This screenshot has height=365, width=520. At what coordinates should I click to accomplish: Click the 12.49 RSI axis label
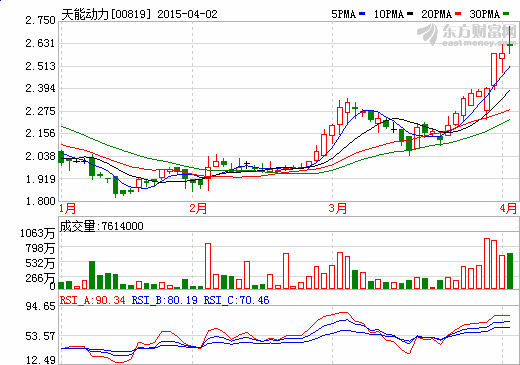pos(41,360)
